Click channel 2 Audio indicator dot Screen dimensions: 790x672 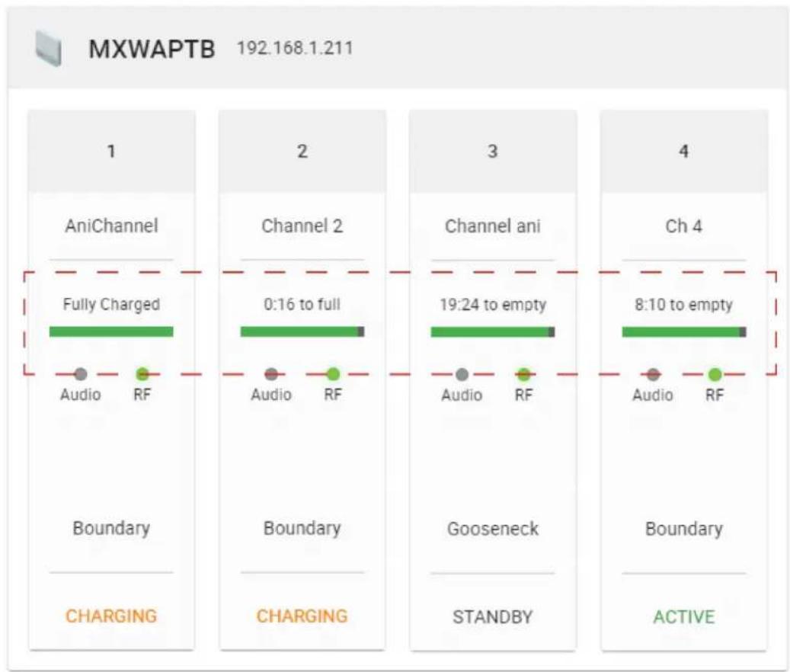(271, 374)
